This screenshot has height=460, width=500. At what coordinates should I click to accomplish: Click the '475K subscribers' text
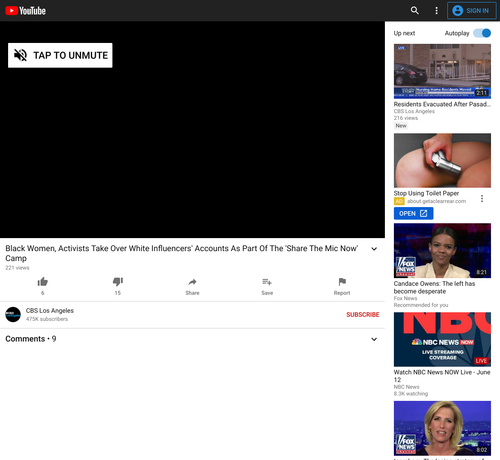(x=47, y=319)
